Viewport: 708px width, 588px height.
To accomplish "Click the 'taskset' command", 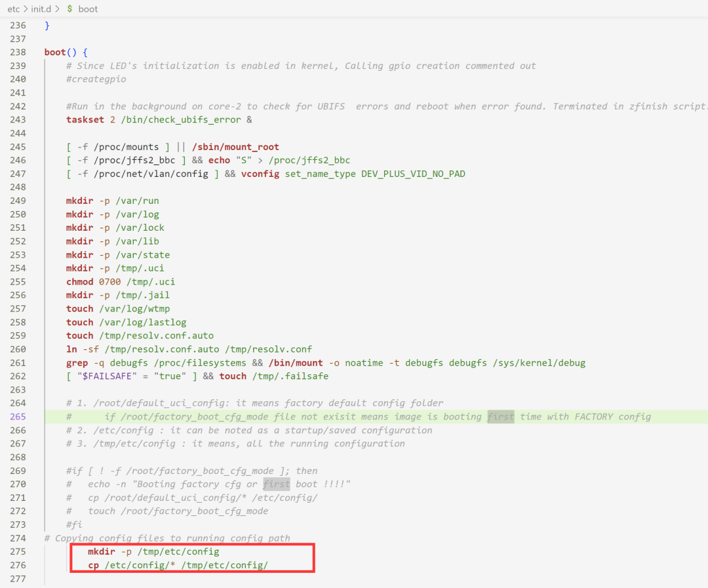I will coord(85,120).
